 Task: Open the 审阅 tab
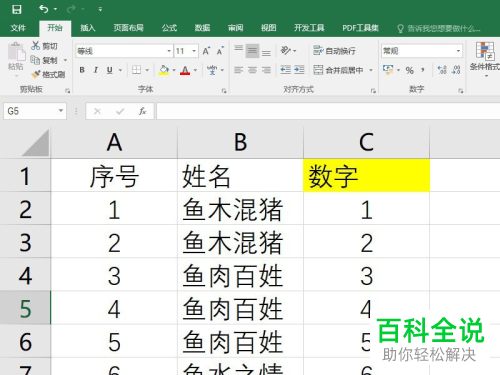235,28
